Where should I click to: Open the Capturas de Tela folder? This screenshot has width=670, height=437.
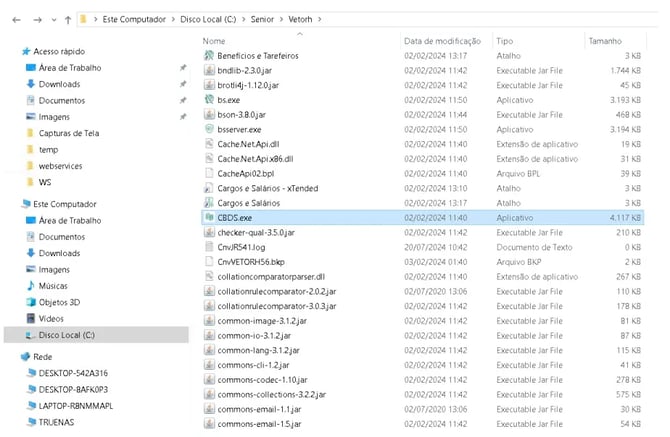pyautogui.click(x=68, y=133)
